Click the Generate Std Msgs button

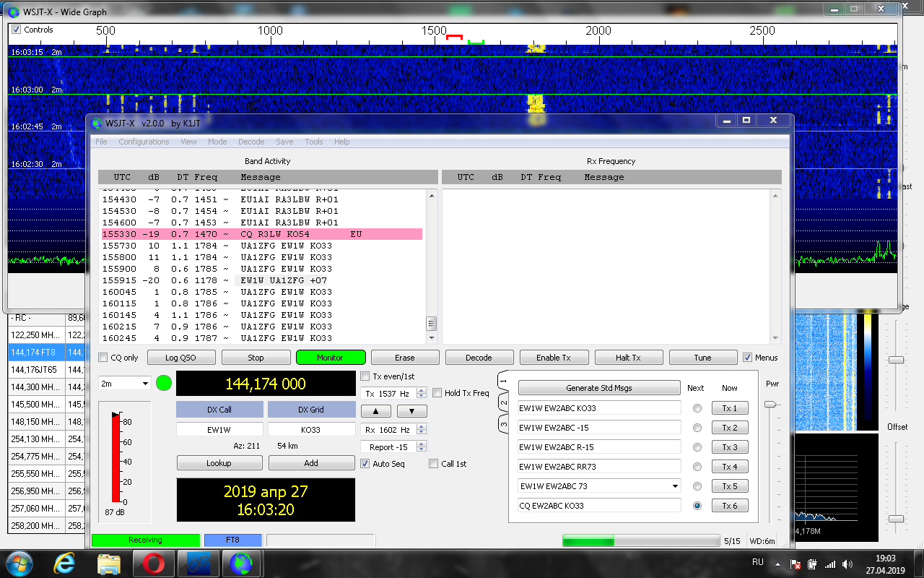point(598,388)
